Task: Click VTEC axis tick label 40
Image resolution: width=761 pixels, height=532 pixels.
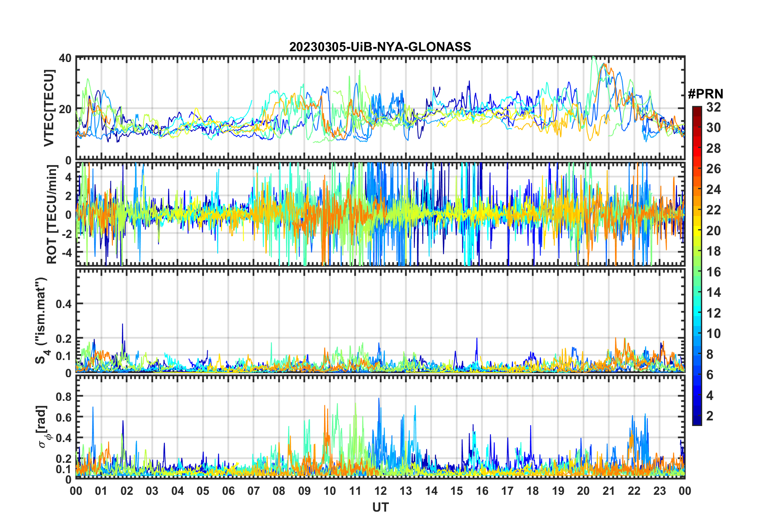Action: (65, 58)
